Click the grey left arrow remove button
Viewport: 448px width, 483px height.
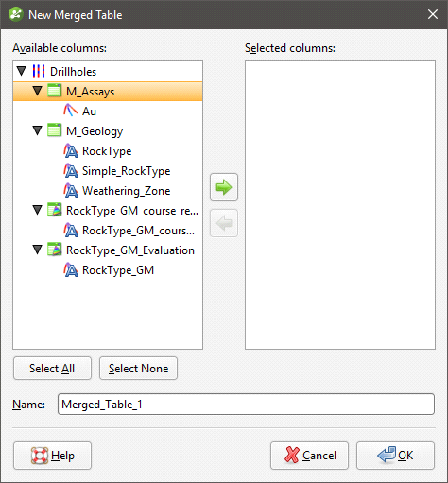pyautogui.click(x=224, y=223)
